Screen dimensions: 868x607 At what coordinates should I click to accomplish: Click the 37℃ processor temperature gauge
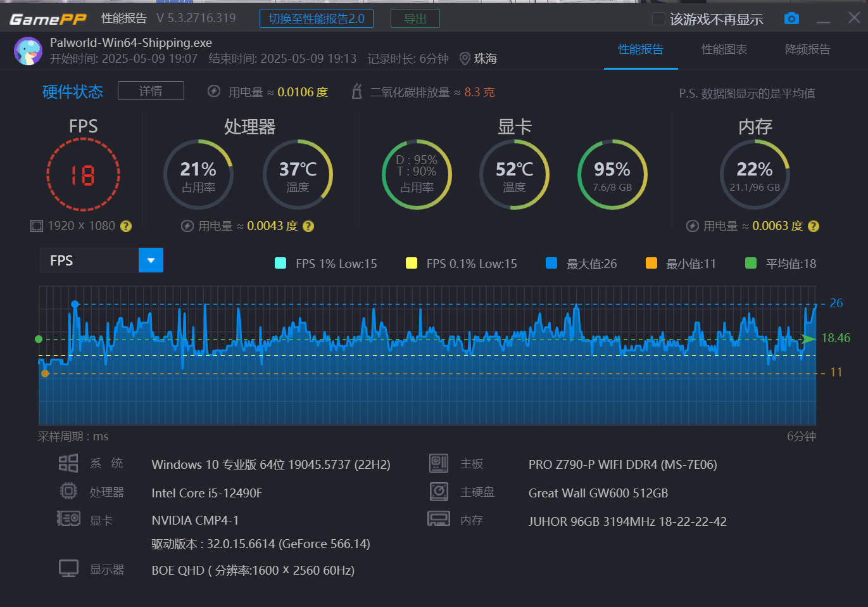298,175
